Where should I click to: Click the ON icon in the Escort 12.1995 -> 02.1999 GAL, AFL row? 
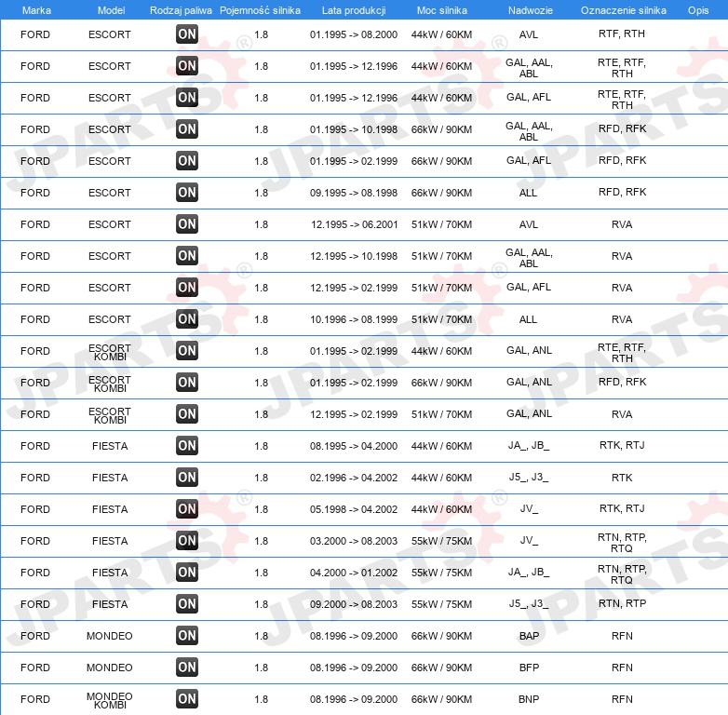(x=187, y=287)
